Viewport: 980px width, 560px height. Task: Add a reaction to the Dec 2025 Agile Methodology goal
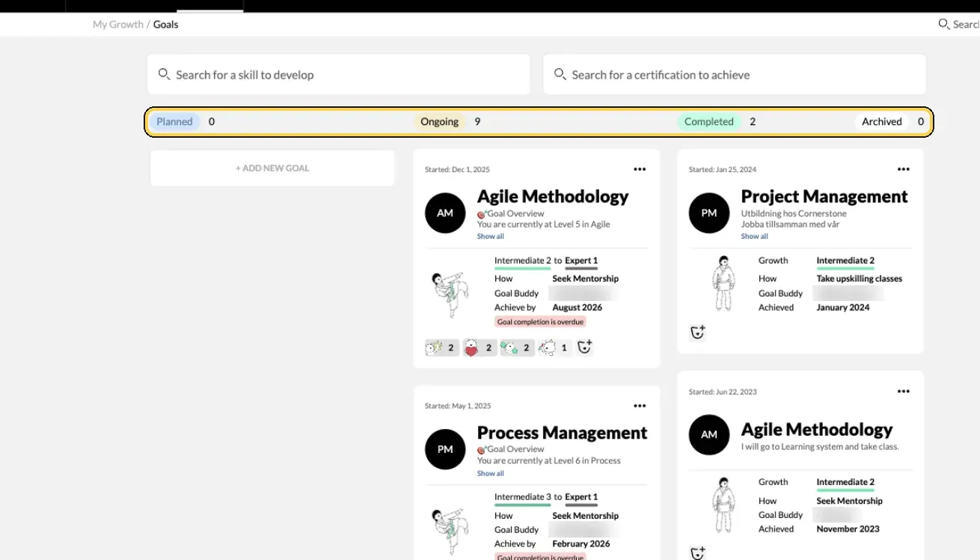coord(585,347)
